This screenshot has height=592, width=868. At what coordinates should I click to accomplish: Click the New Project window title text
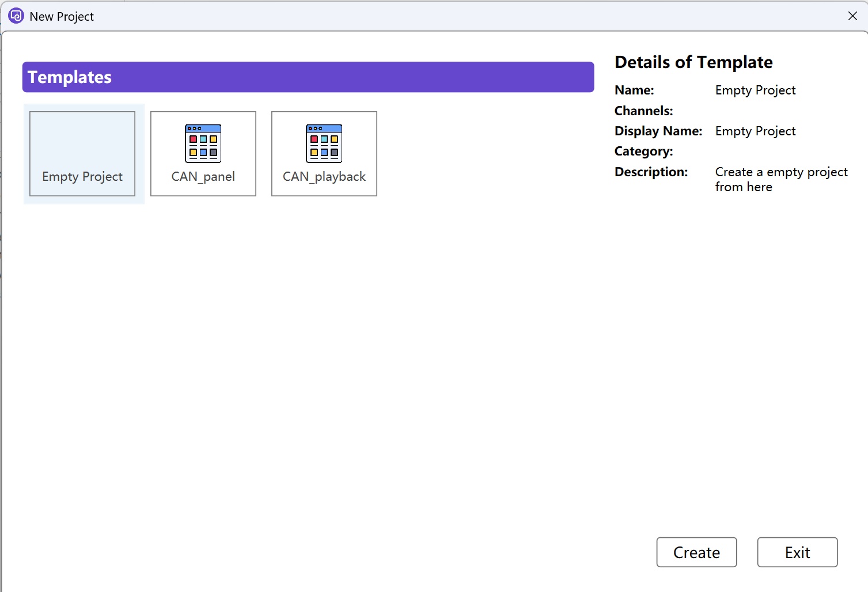pyautogui.click(x=62, y=17)
